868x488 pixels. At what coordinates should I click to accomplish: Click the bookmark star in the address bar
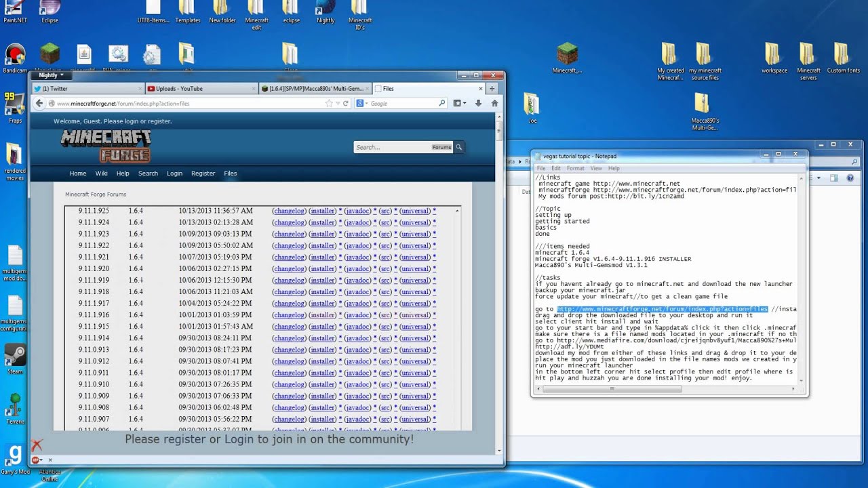[329, 104]
